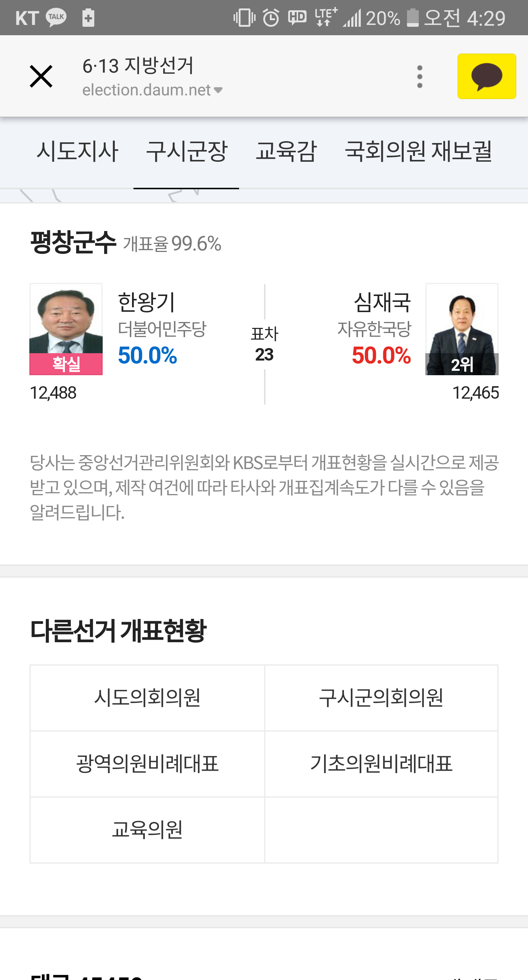Switch to the 시도지사 tab

(77, 151)
